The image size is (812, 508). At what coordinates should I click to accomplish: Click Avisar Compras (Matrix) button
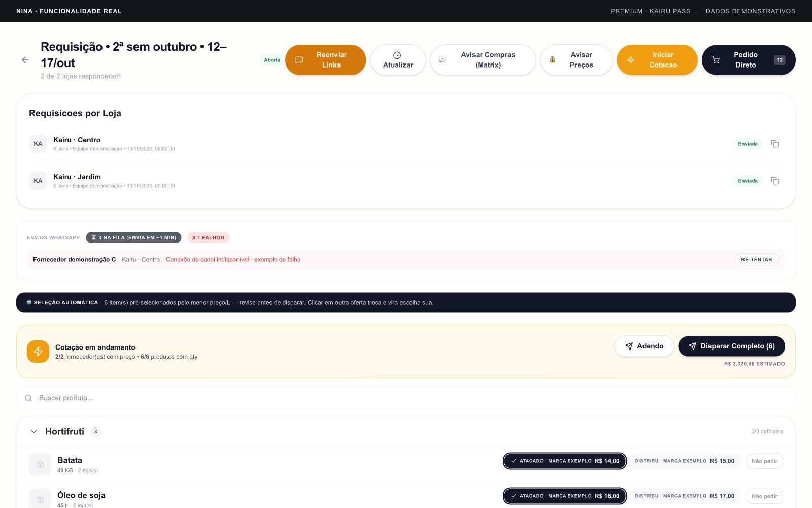pos(483,60)
